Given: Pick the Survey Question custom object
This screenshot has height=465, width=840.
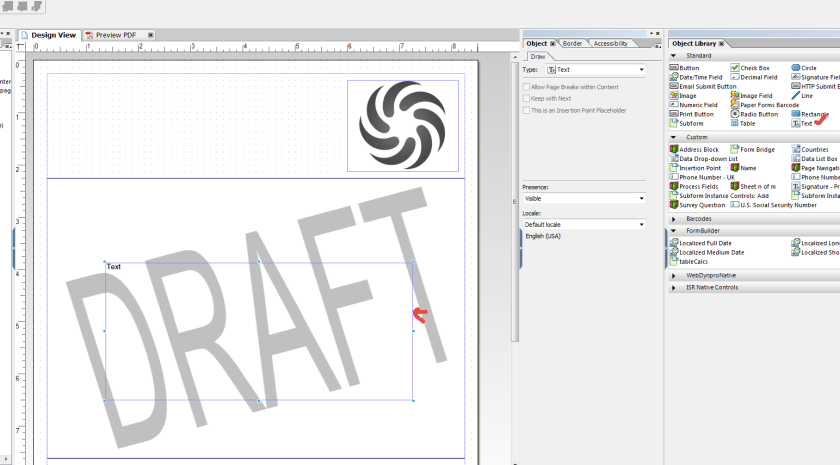Looking at the screenshot, I should [x=702, y=205].
